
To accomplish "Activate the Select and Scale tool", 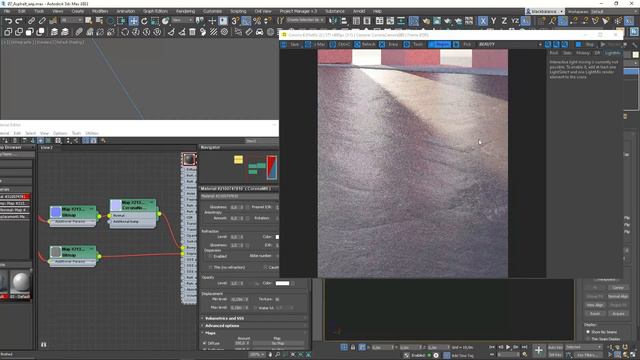I will pos(155,21).
